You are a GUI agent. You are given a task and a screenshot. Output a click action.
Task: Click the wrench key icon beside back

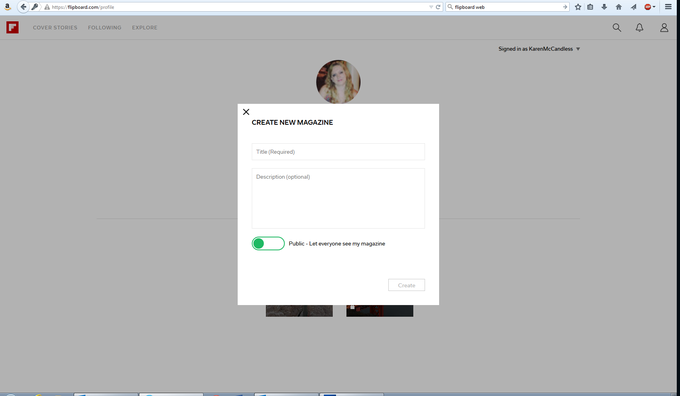click(x=35, y=7)
